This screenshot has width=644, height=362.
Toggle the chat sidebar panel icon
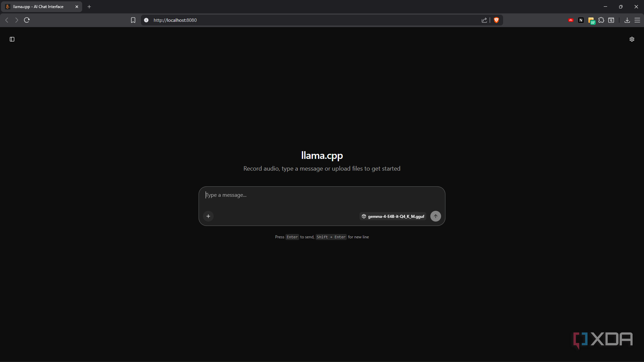(12, 39)
